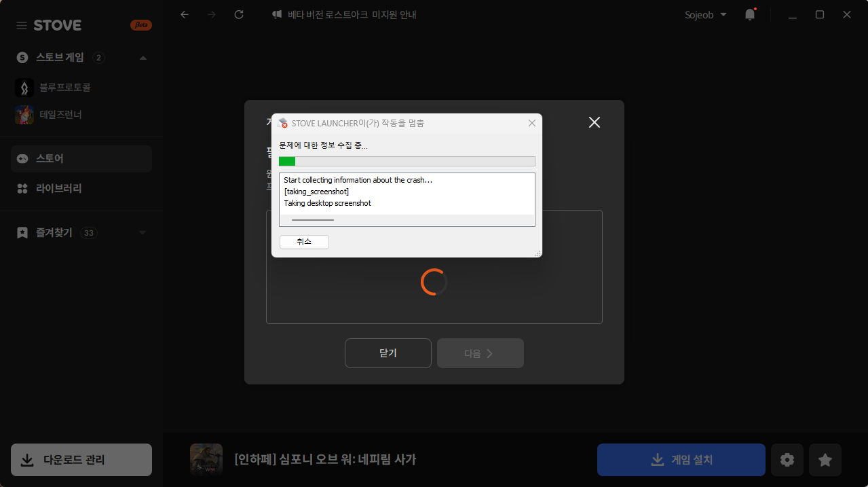This screenshot has width=868, height=487.
Task: Click the megaphone announcement icon
Action: click(277, 14)
